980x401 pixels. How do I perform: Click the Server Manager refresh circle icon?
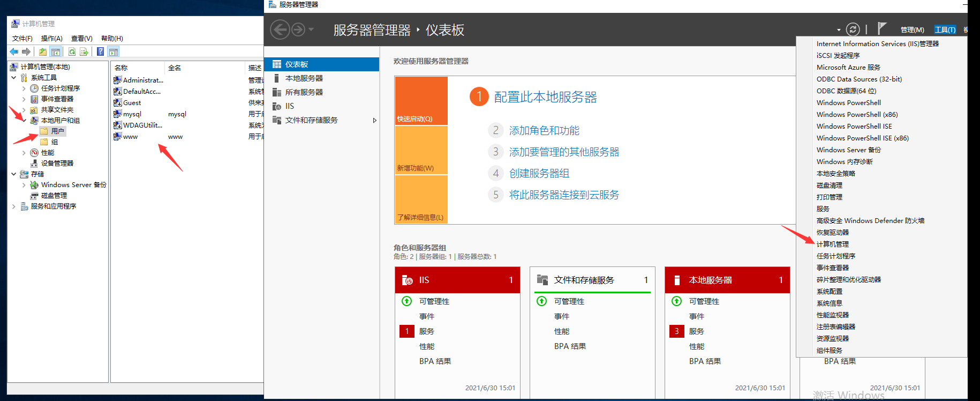click(853, 29)
